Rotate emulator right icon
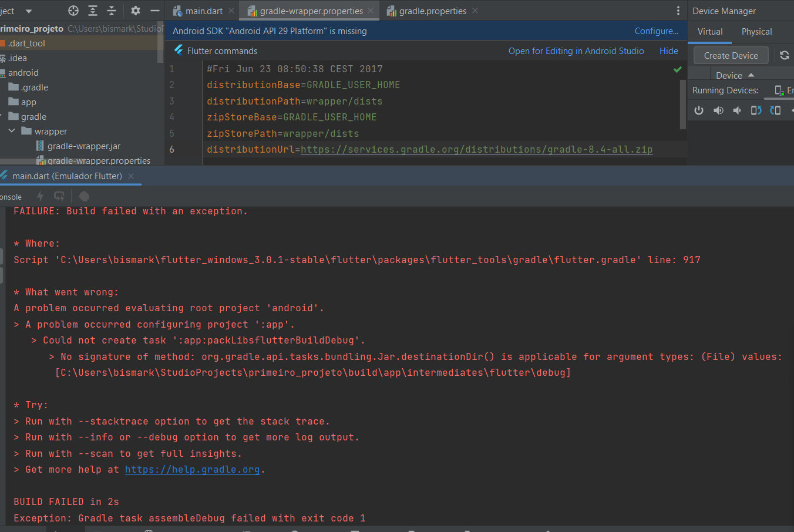Viewport: 794px width, 532px height. 775,110
